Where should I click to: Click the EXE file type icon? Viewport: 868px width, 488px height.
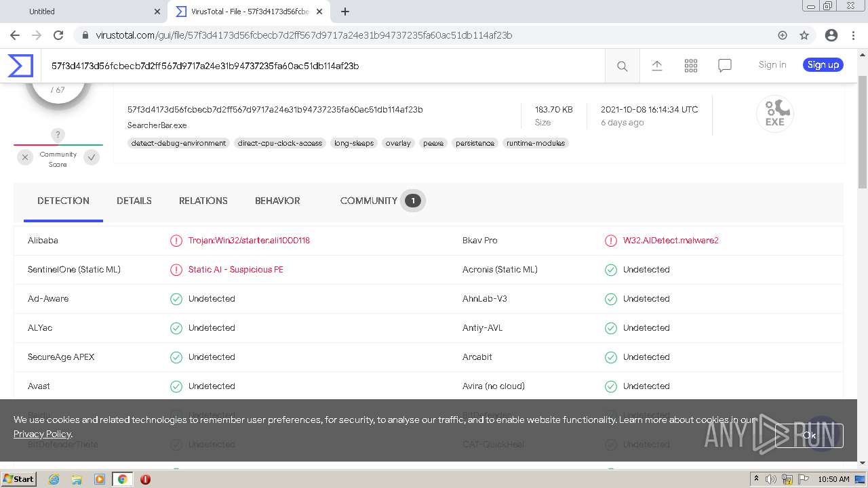775,113
